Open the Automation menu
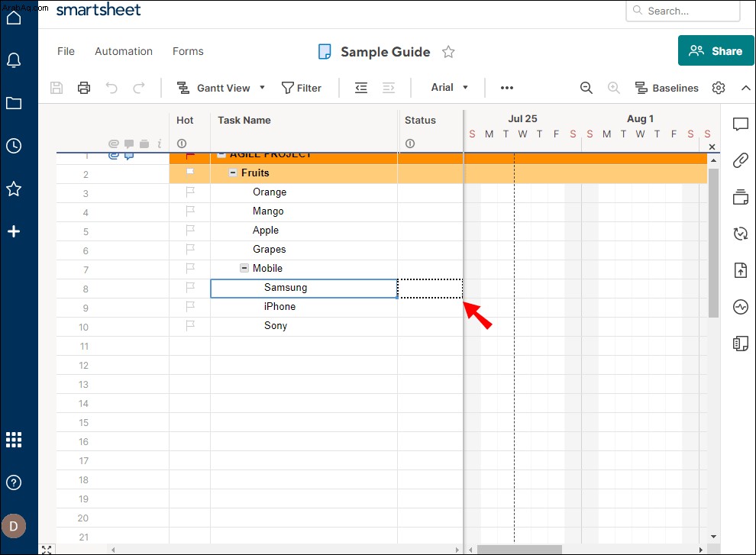 point(124,51)
